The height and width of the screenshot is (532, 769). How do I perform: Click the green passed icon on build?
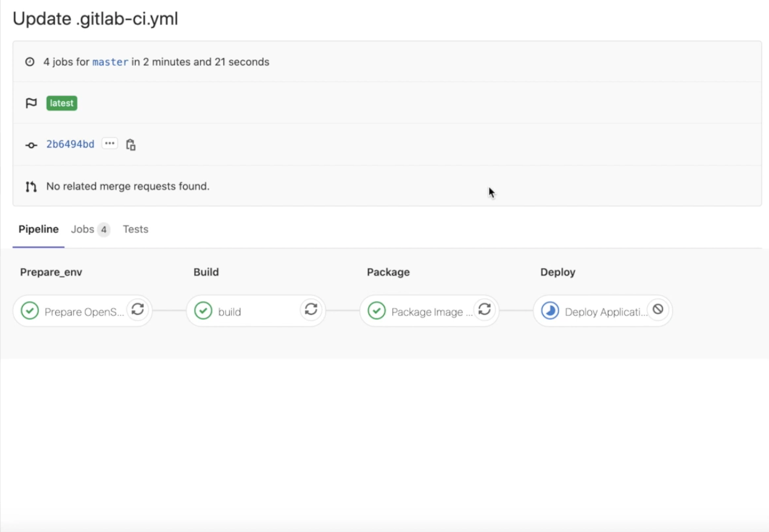click(203, 311)
